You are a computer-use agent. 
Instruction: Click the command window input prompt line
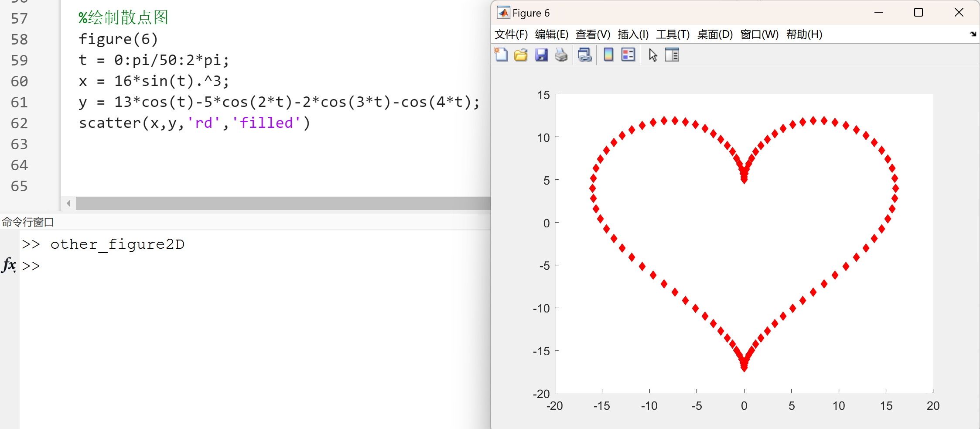[x=255, y=265]
